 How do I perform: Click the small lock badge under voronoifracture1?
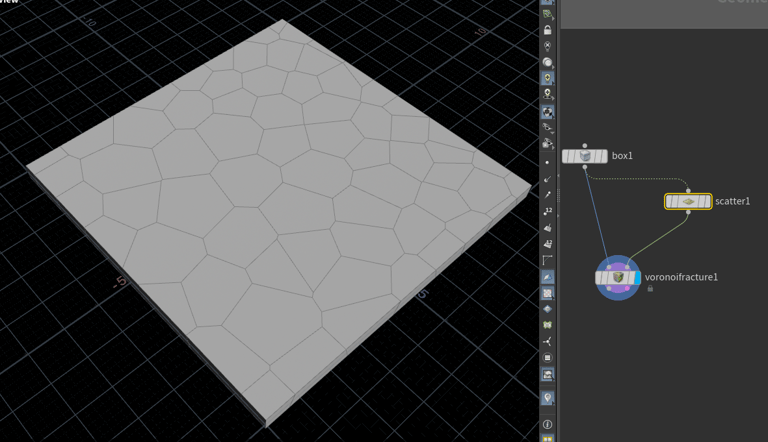pos(650,289)
